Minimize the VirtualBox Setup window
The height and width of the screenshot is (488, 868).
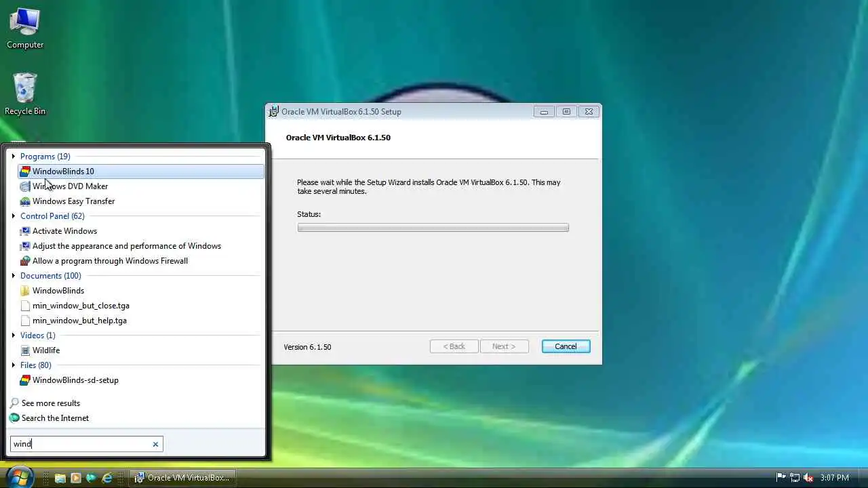pos(544,112)
